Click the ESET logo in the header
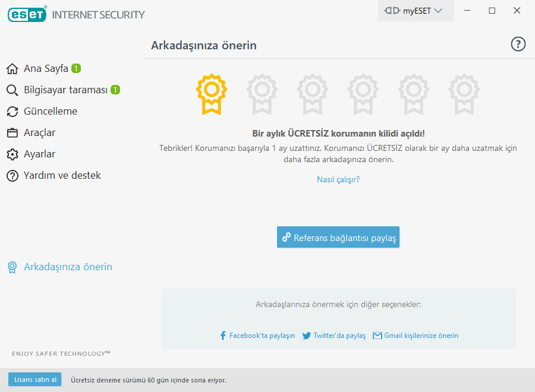 point(27,14)
